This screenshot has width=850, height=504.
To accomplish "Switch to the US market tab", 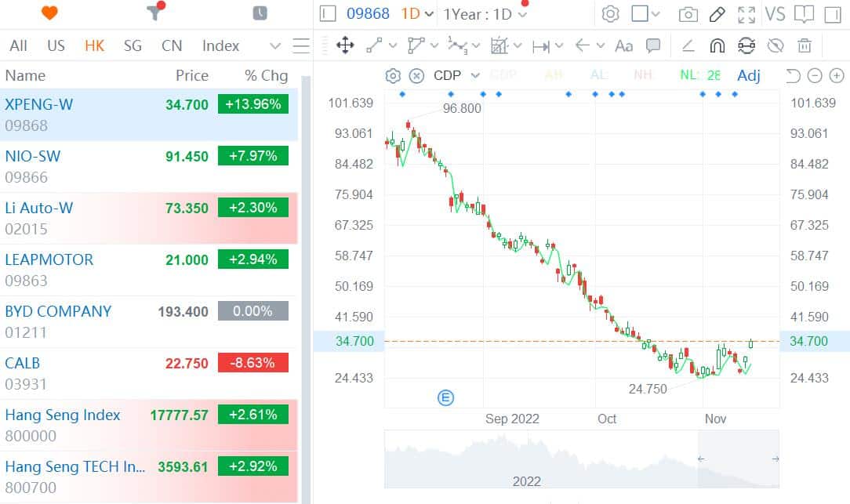I will [x=55, y=45].
